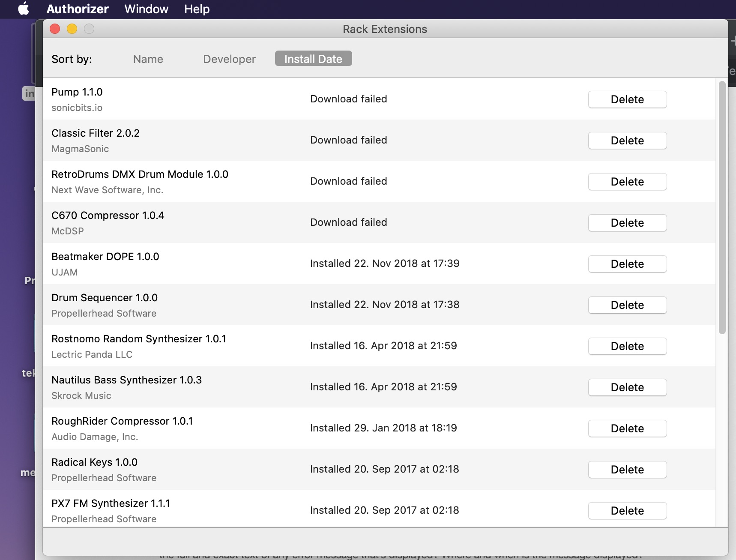Click the Skrock Music developer label
Image resolution: width=736 pixels, height=560 pixels.
coord(81,395)
